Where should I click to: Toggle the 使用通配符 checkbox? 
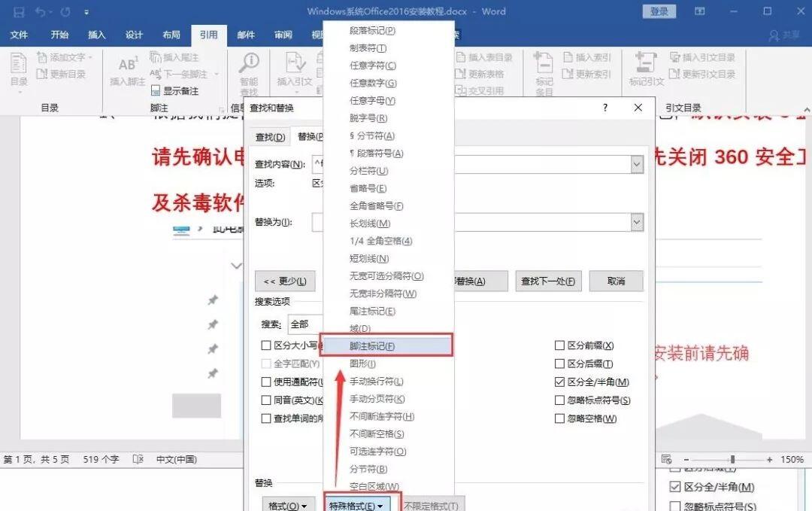(x=266, y=382)
